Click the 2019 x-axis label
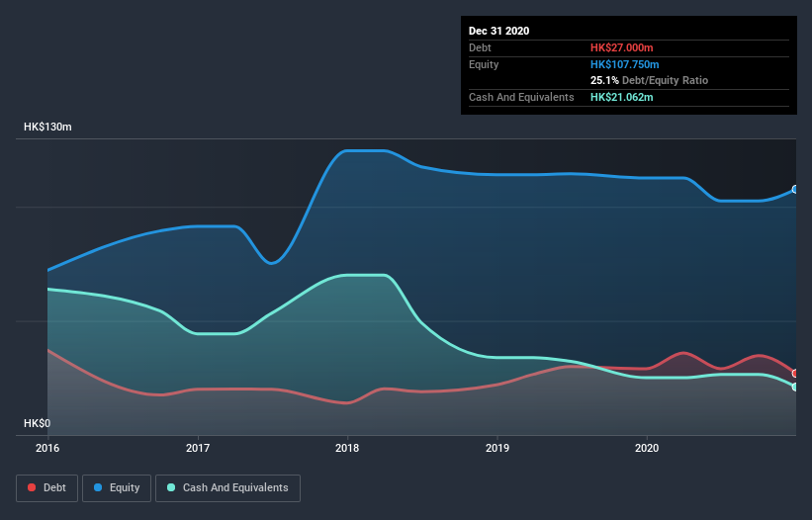This screenshot has width=812, height=520. click(497, 448)
